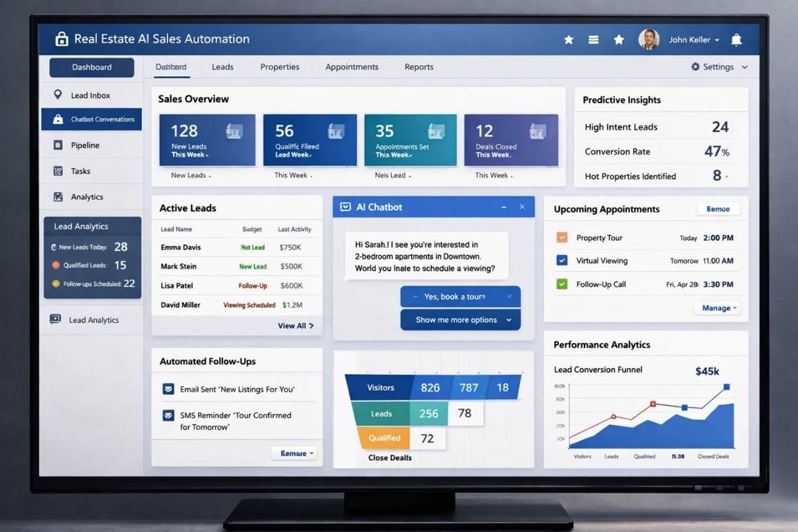Click the blue Visitors funnel segment
Viewport: 798px width, 532px height.
[380, 387]
